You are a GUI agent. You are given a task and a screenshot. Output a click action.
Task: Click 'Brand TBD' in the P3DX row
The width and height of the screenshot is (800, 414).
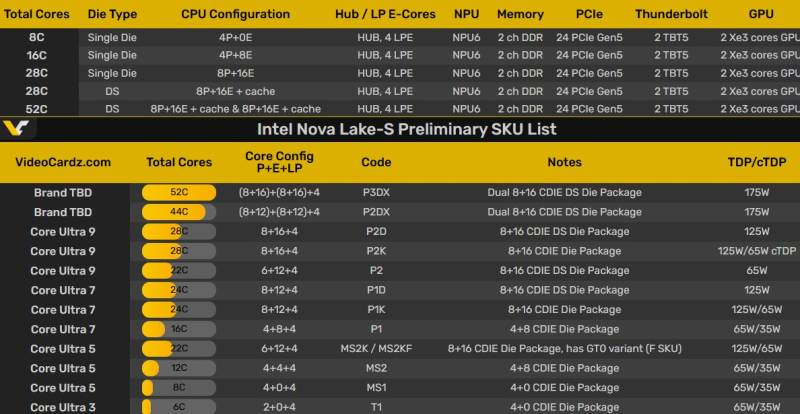click(x=63, y=192)
